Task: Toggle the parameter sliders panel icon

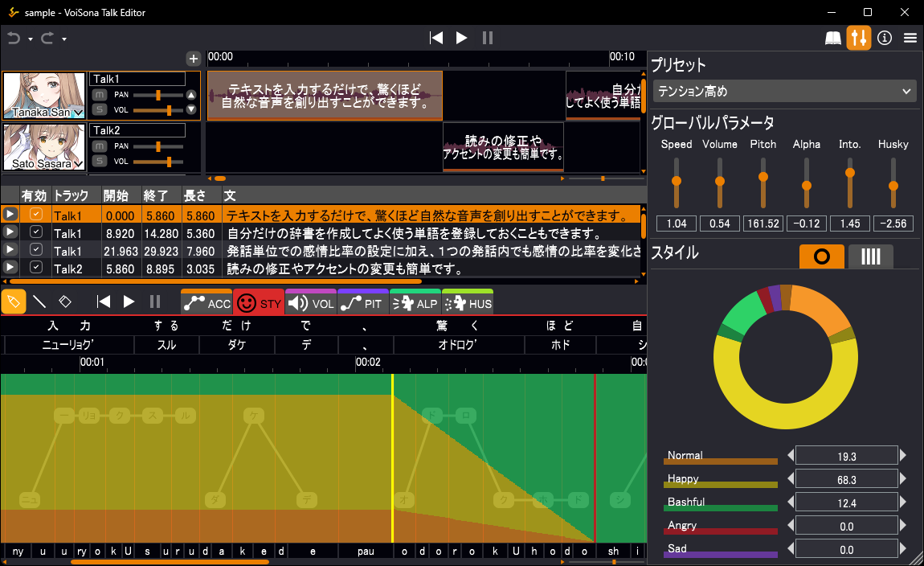Action: click(858, 38)
